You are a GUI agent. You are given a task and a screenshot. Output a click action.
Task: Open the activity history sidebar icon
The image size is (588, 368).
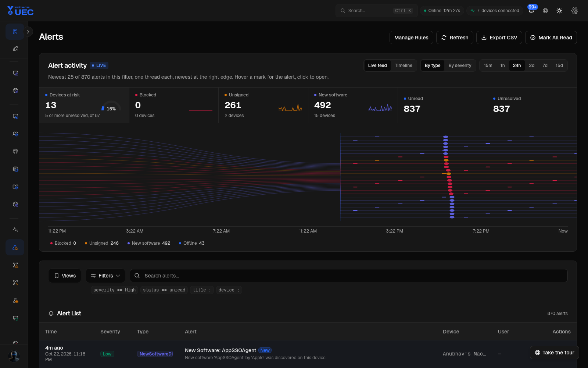coord(15,230)
